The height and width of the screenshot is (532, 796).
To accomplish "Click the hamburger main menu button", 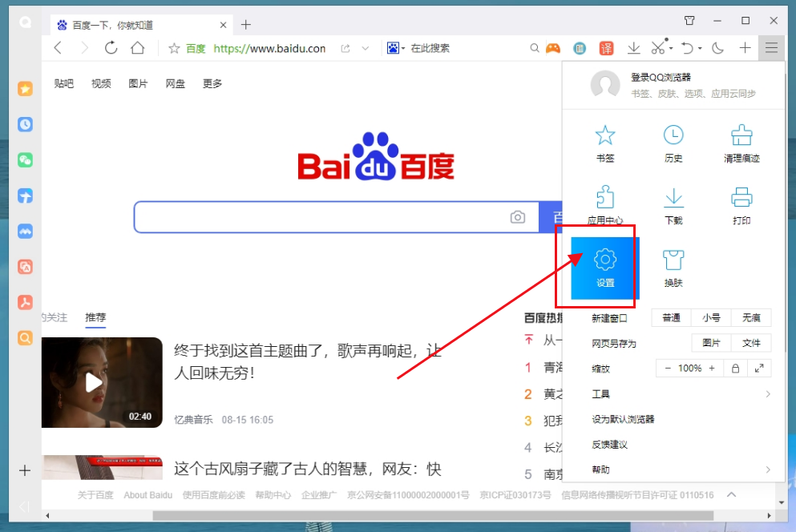I will point(771,48).
